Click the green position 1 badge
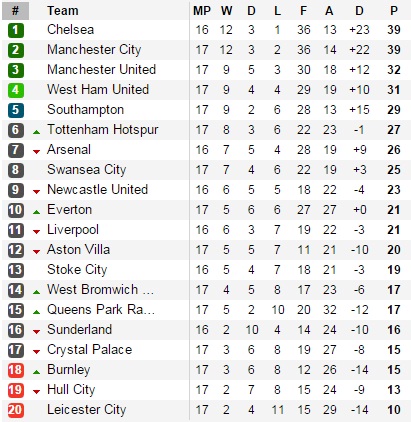 (x=15, y=30)
